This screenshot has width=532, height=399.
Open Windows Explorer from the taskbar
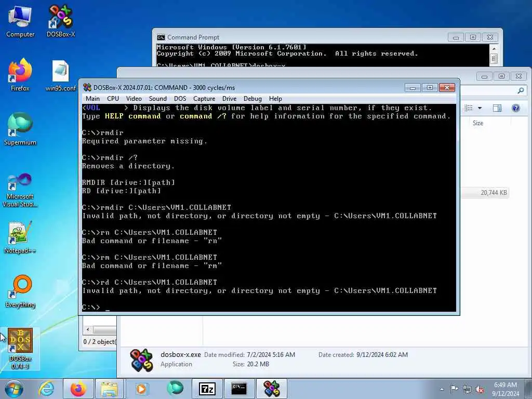[x=109, y=389]
